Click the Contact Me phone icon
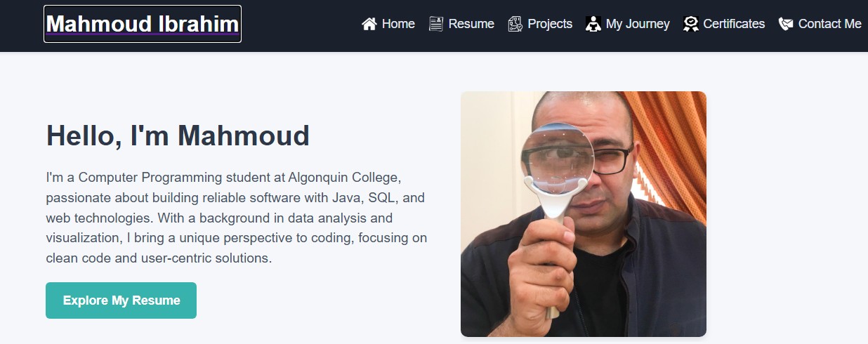Viewport: 868px width, 344px height. tap(786, 24)
